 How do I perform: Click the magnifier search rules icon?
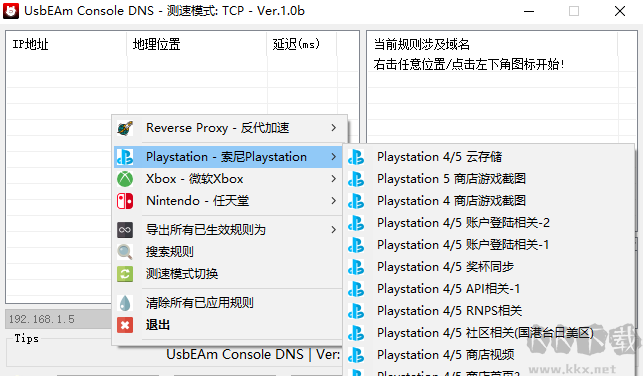[x=125, y=252]
